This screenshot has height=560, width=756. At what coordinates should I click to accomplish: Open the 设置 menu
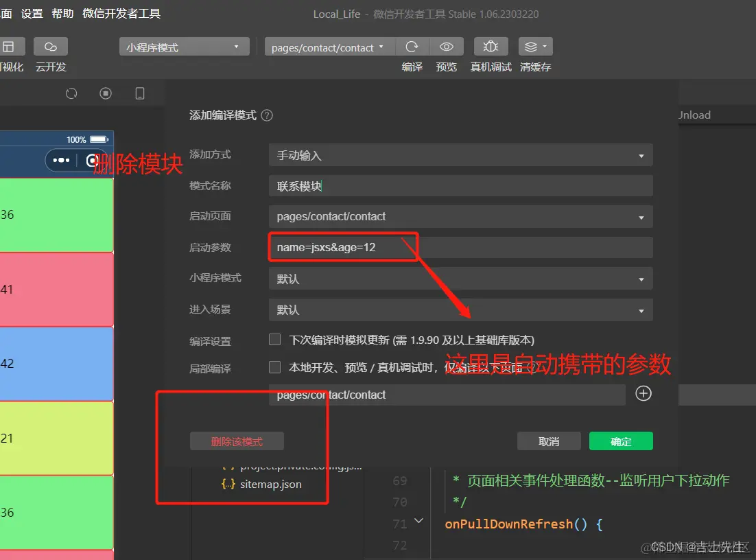click(32, 12)
